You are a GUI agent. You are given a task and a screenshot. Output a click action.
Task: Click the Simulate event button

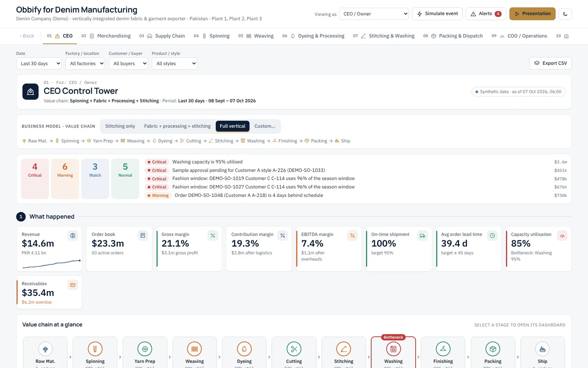point(437,14)
